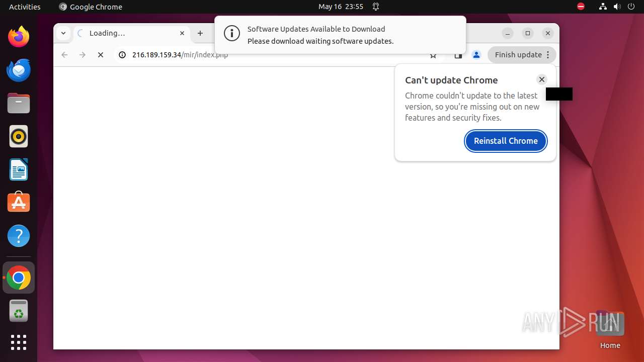The height and width of the screenshot is (362, 644).
Task: Go back to previous page
Action: click(64, 55)
